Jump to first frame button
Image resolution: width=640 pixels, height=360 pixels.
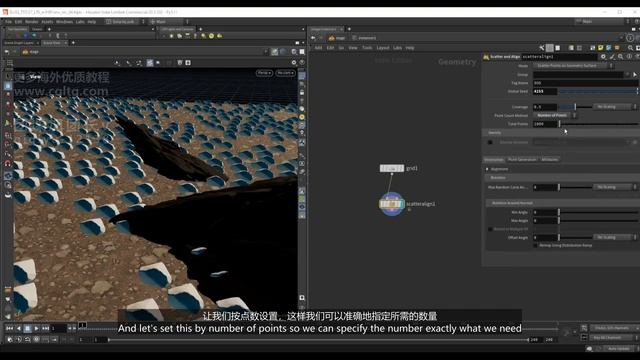coord(9,328)
